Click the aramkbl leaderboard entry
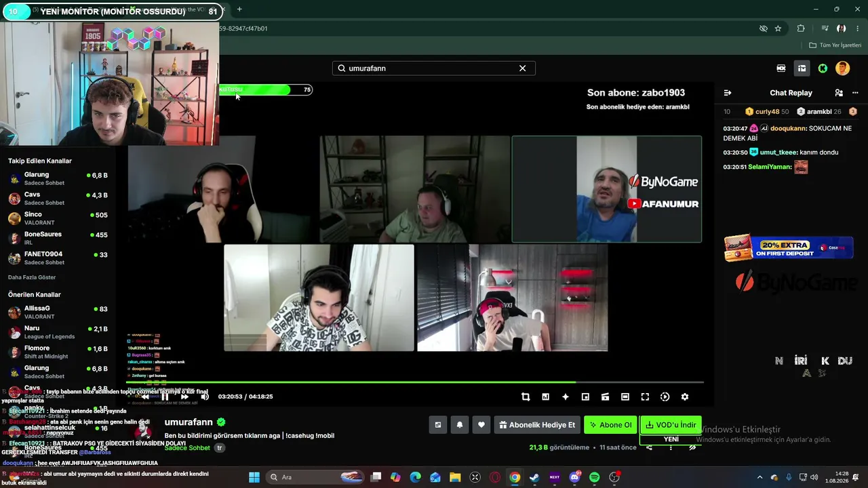Screen dimensions: 868x488 coord(819,112)
